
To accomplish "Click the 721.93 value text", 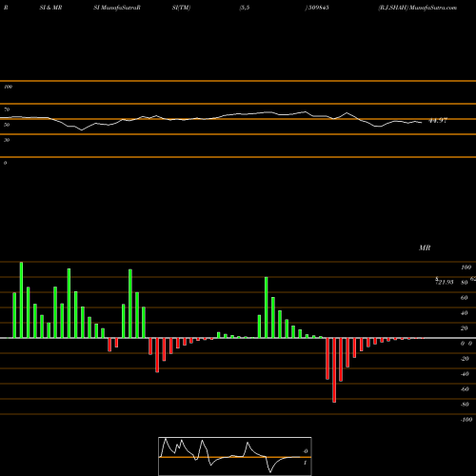I will 445,282.
